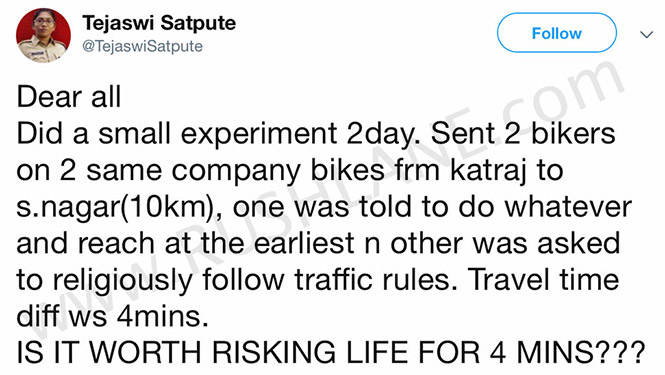The height and width of the screenshot is (375, 665).
Task: Click the phrase "traffic rules"
Action: pos(376,280)
